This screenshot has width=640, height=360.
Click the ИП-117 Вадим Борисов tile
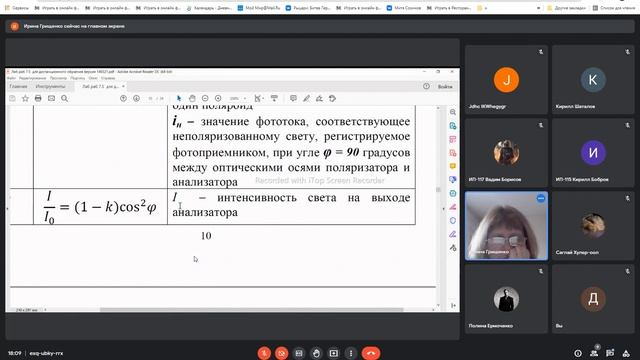tap(506, 153)
